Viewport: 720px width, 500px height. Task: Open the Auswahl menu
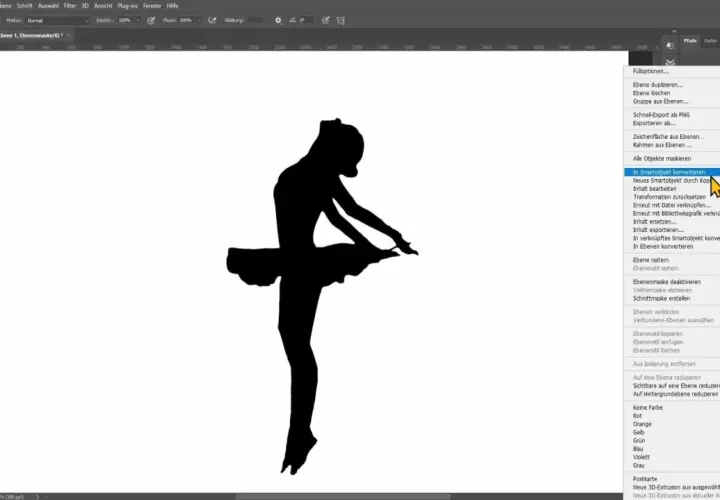(x=50, y=6)
